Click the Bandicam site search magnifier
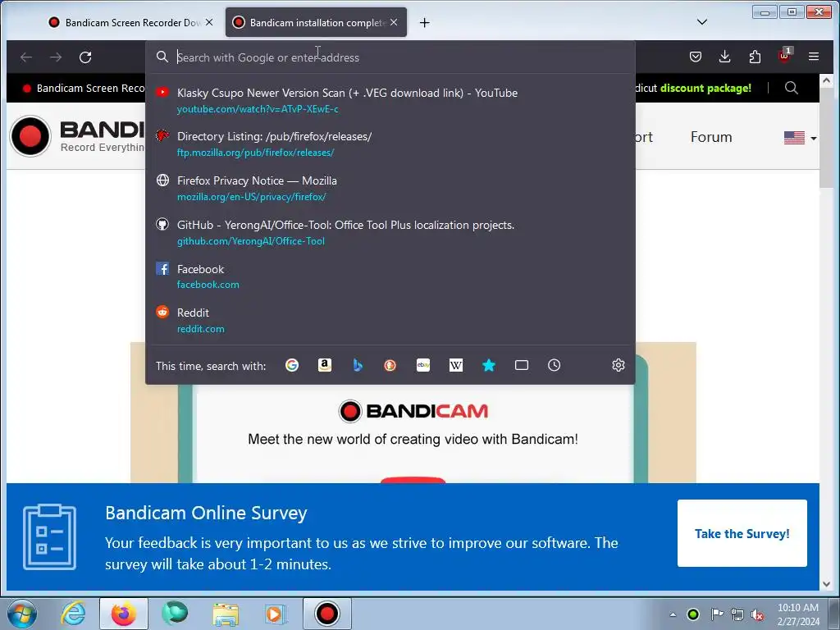The image size is (840, 630). 792,88
